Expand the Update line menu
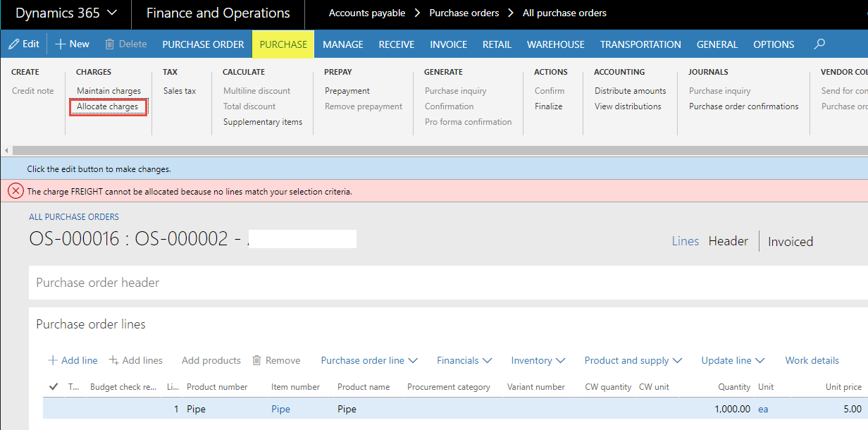The width and height of the screenshot is (868, 430). [733, 360]
